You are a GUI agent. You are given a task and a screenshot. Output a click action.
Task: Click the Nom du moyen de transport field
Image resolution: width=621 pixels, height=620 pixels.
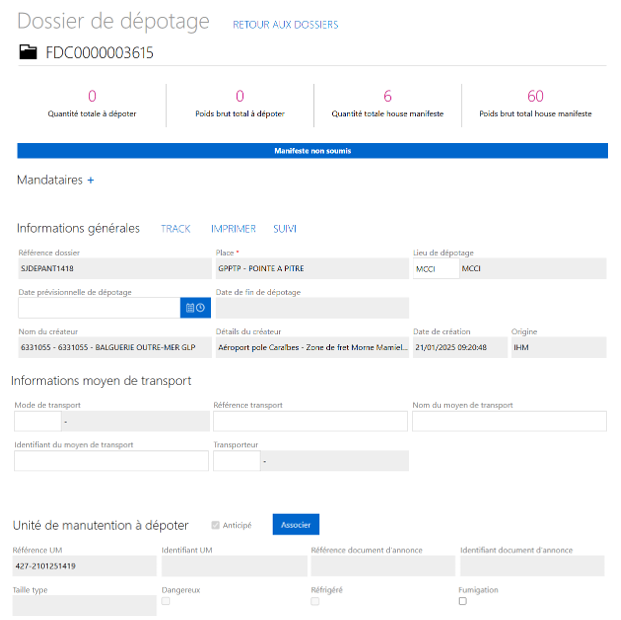[x=509, y=421]
